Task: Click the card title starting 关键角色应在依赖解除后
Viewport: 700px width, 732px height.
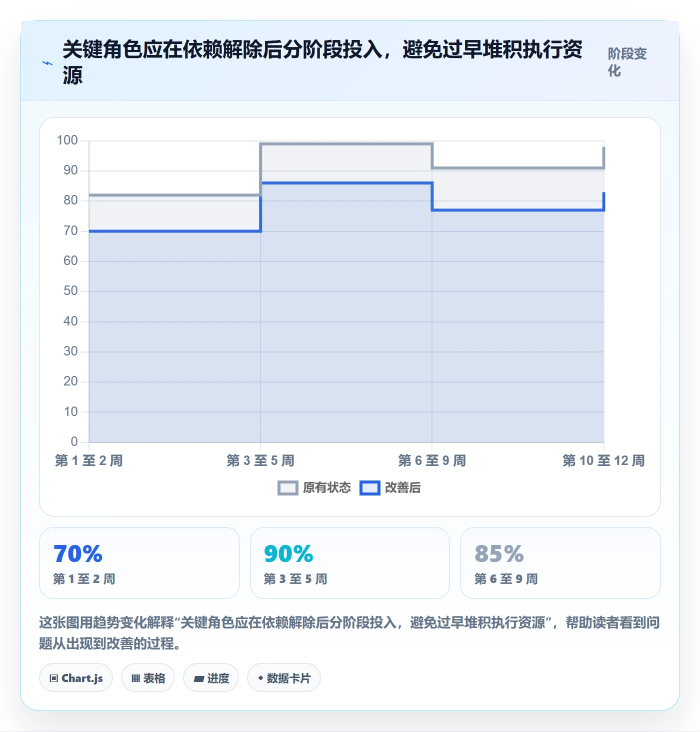Action: coord(322,62)
